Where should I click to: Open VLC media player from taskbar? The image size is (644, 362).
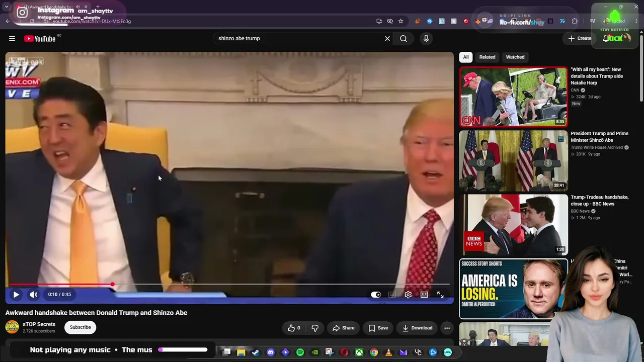tap(389, 352)
